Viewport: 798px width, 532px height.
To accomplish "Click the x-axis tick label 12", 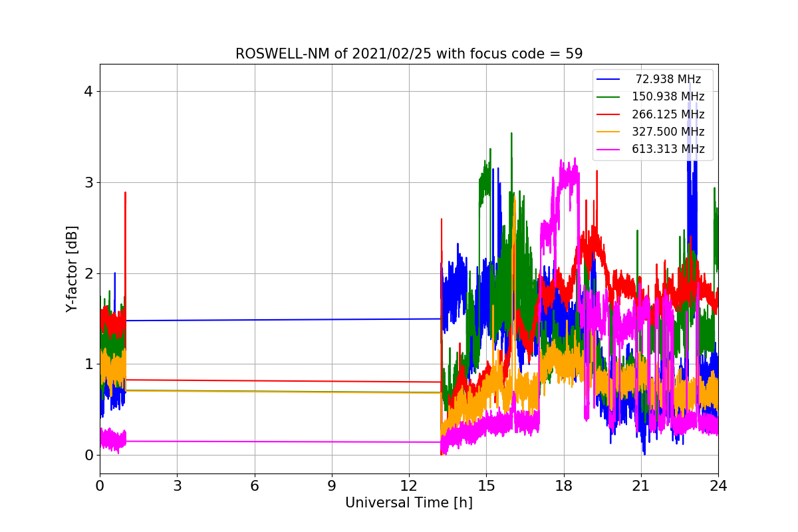I will click(x=409, y=486).
